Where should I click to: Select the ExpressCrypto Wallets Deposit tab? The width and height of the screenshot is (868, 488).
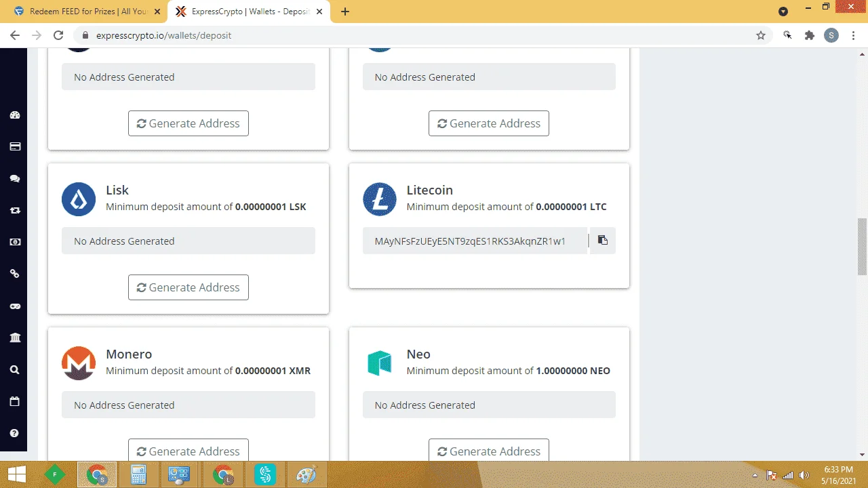pyautogui.click(x=250, y=12)
